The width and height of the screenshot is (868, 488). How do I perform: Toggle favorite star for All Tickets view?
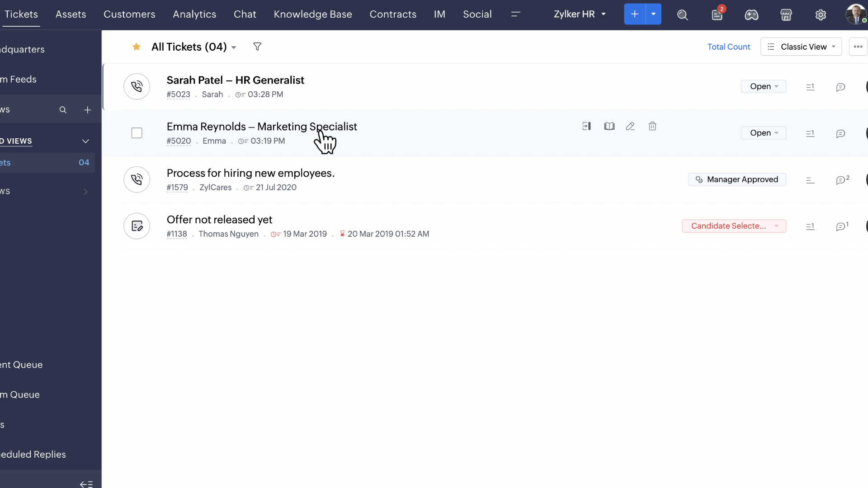[136, 47]
